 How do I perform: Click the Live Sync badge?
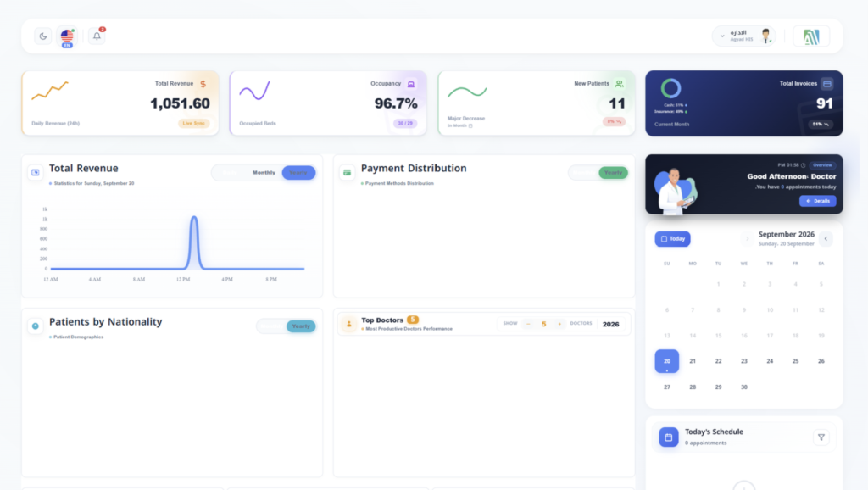194,123
